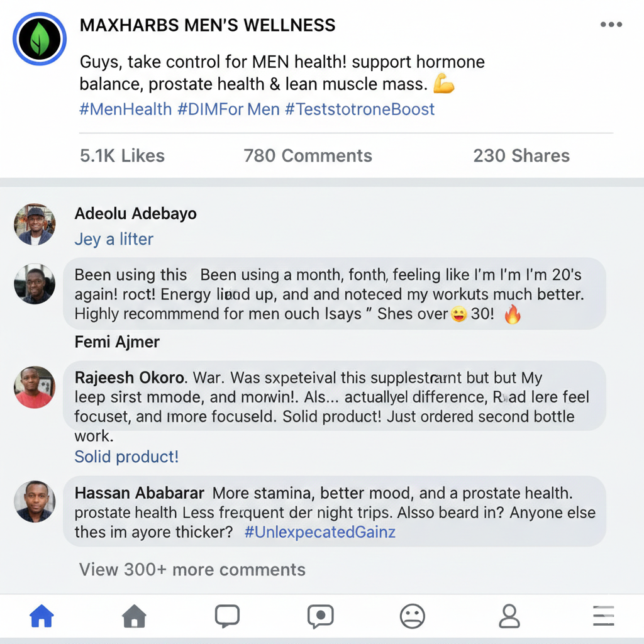The height and width of the screenshot is (644, 644).
Task: Expand View 300+ more comments
Action: coord(192,570)
